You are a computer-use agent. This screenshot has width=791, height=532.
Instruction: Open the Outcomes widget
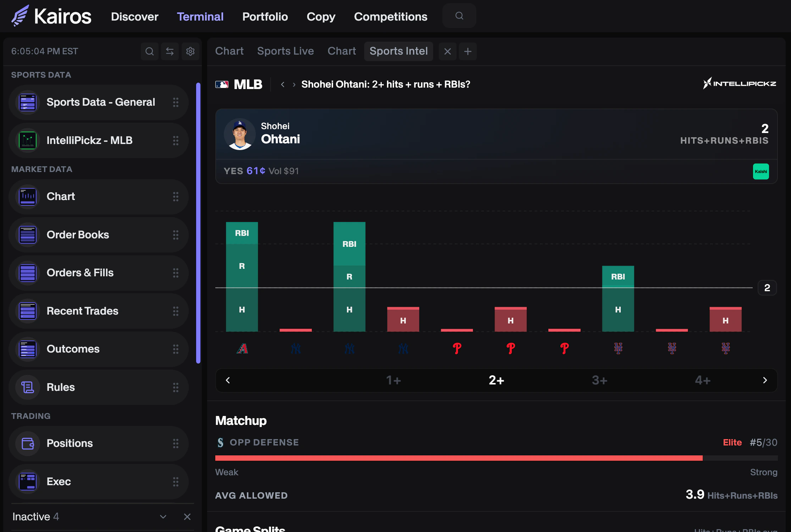coord(98,349)
